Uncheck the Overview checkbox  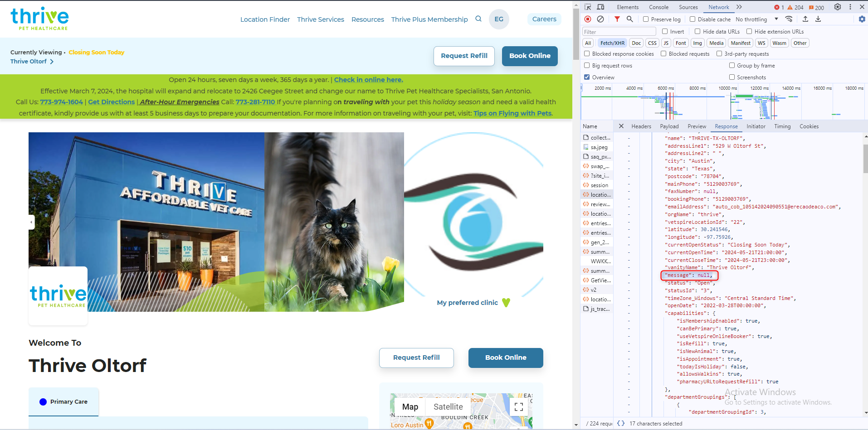587,77
